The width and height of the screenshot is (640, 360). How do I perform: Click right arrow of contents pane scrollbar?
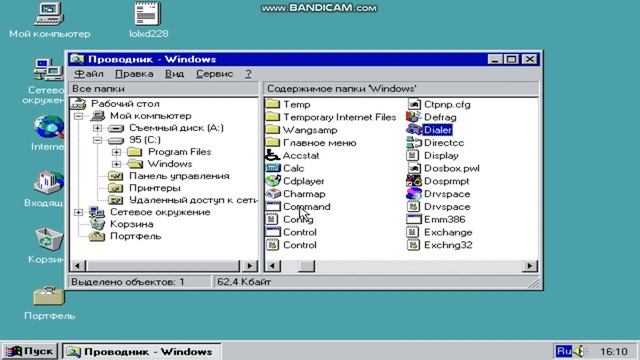[x=529, y=266]
